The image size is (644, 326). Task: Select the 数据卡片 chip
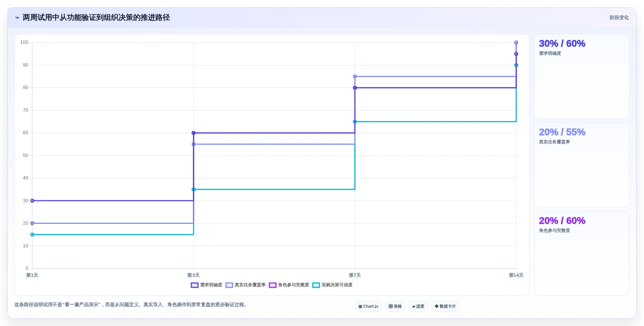445,306
